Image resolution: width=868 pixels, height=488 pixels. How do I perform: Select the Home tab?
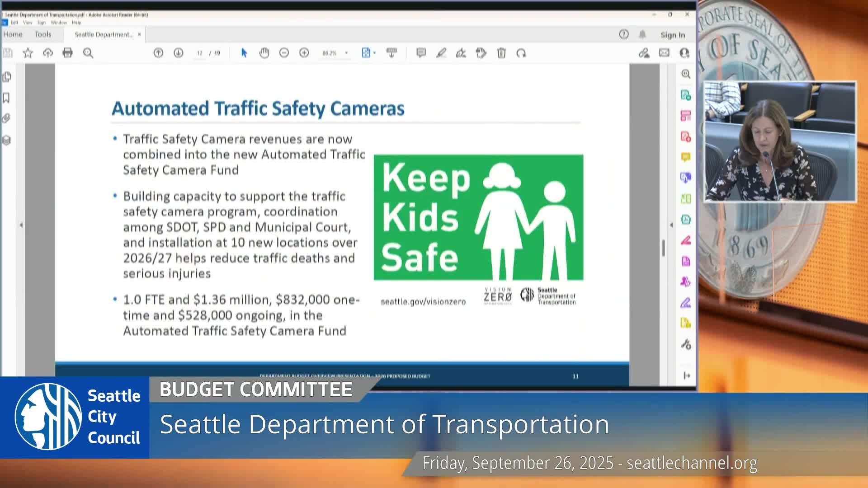tap(13, 34)
